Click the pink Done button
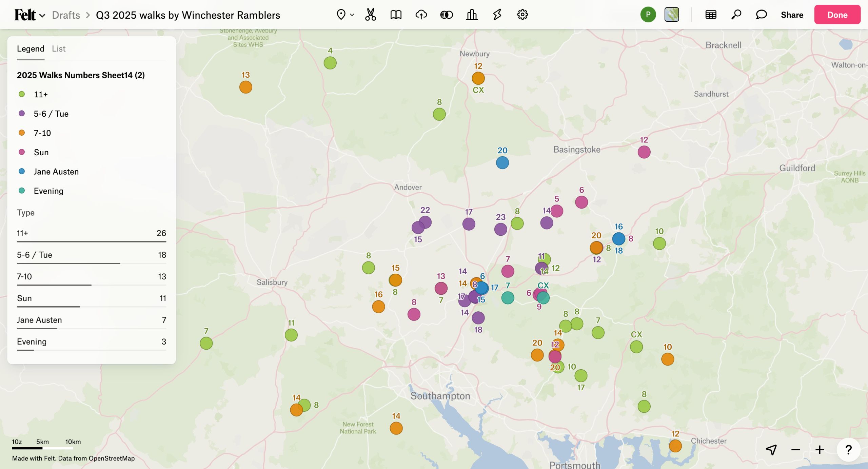The image size is (868, 469). tap(837, 15)
